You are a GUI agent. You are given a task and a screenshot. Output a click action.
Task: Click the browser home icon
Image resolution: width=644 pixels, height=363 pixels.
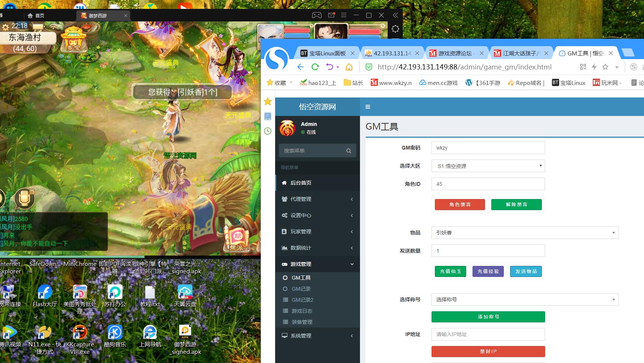click(349, 67)
